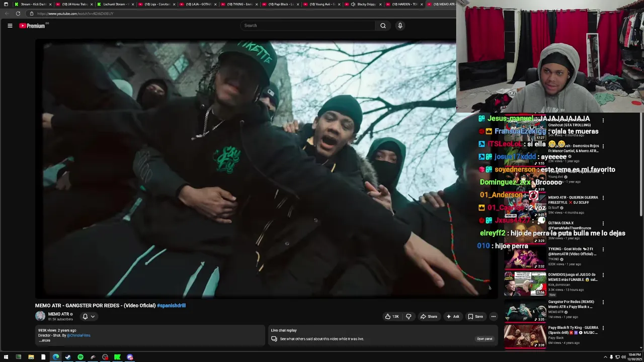Focus the YouTube search field
This screenshot has height=362, width=644.
click(x=308, y=26)
